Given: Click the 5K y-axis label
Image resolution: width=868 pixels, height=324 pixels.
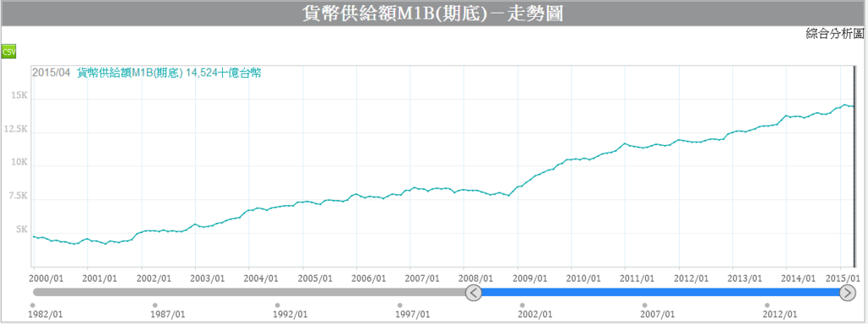Looking at the screenshot, I should 22,229.
